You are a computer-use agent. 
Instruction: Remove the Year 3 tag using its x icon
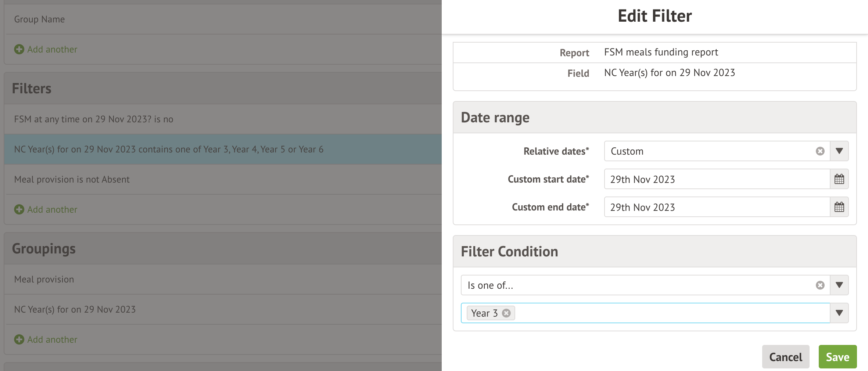(506, 313)
